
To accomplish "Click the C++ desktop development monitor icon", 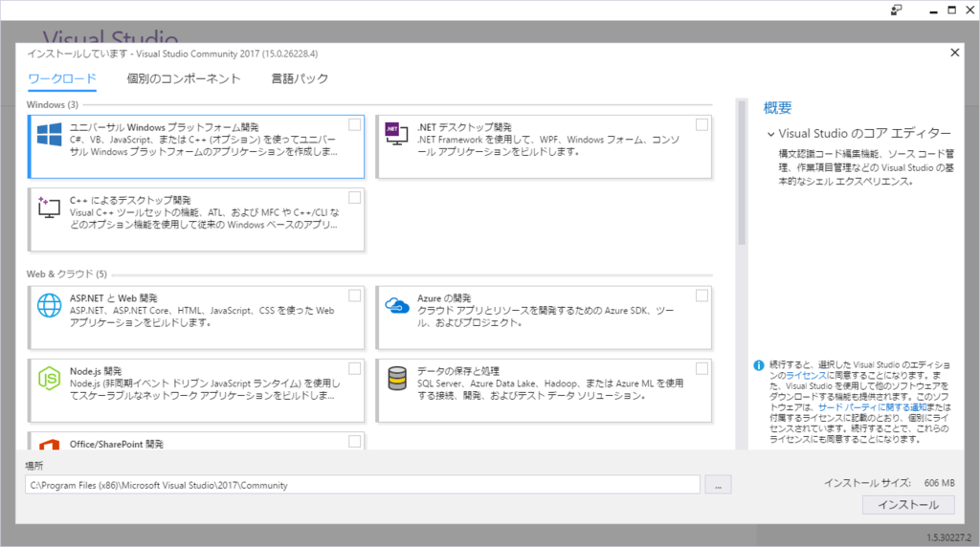I will (x=49, y=207).
